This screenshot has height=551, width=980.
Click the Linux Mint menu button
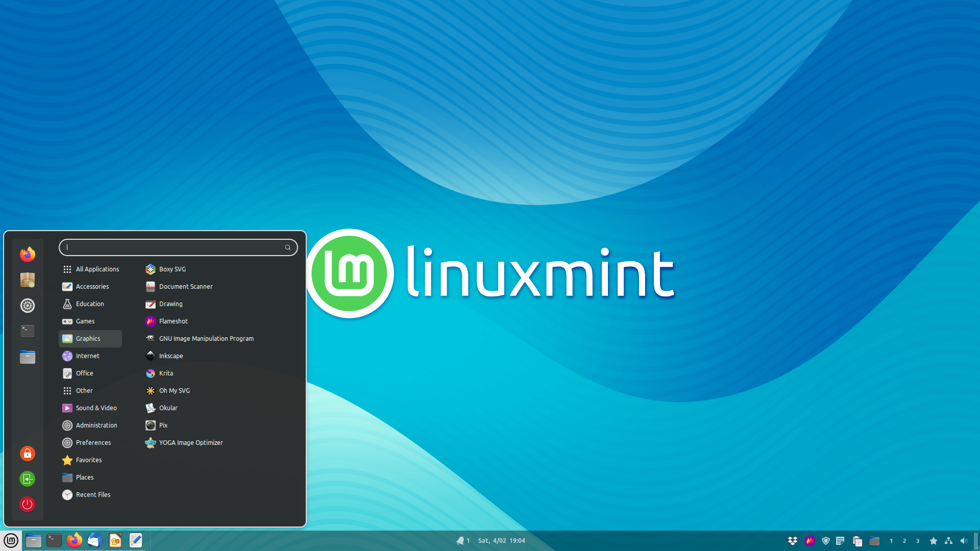coord(11,541)
